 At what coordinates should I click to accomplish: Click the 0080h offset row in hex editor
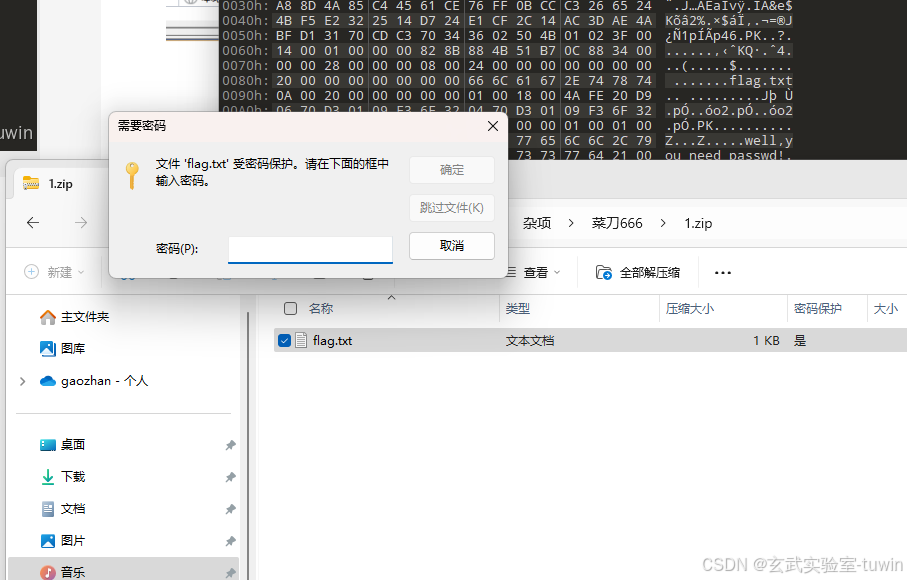(x=245, y=80)
